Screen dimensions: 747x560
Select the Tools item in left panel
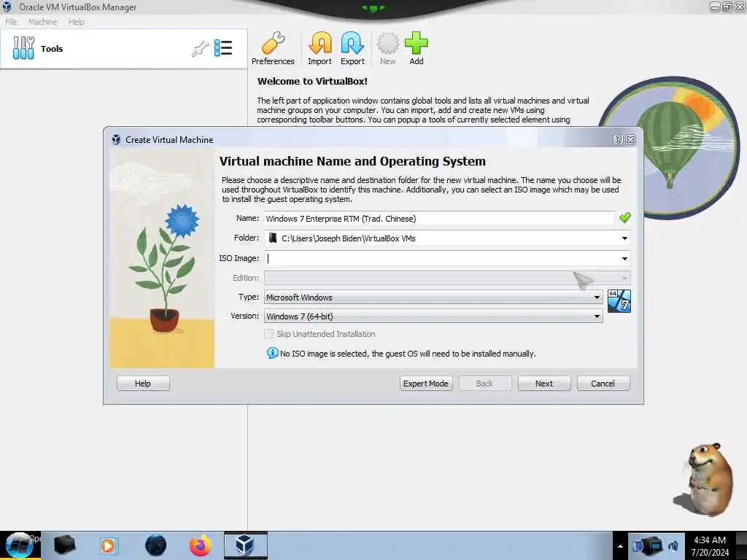tap(123, 49)
